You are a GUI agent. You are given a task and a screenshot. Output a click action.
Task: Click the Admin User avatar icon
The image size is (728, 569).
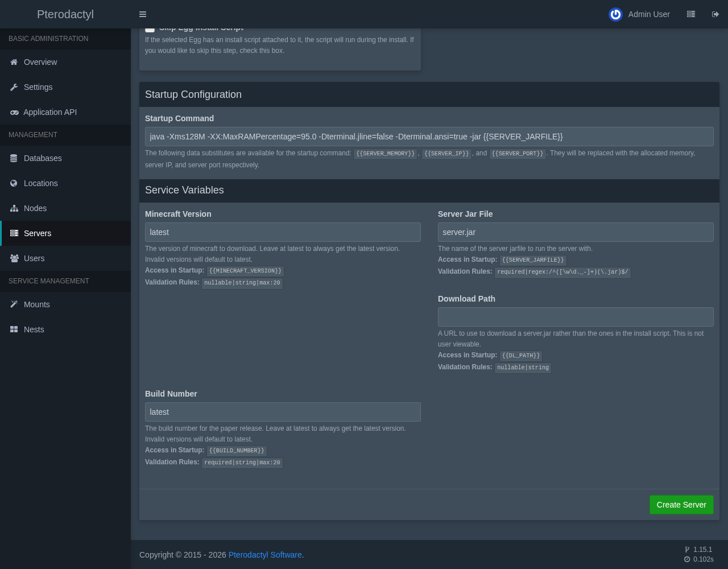point(615,14)
